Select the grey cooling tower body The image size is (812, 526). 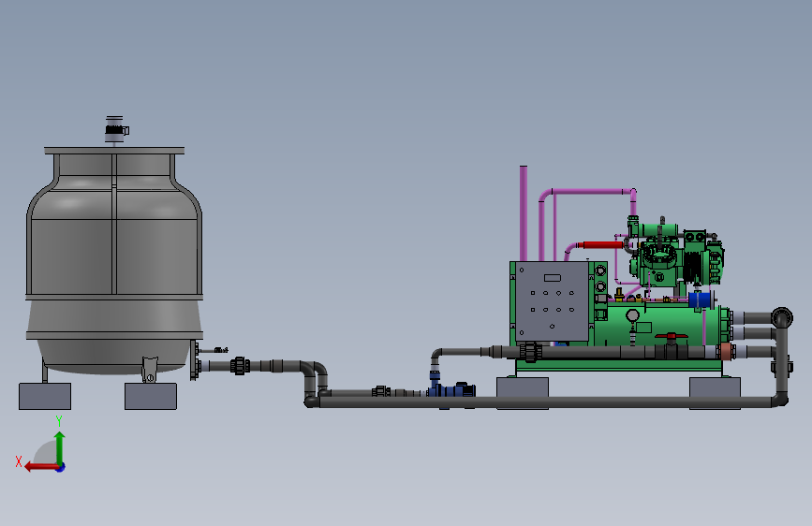coord(114,259)
